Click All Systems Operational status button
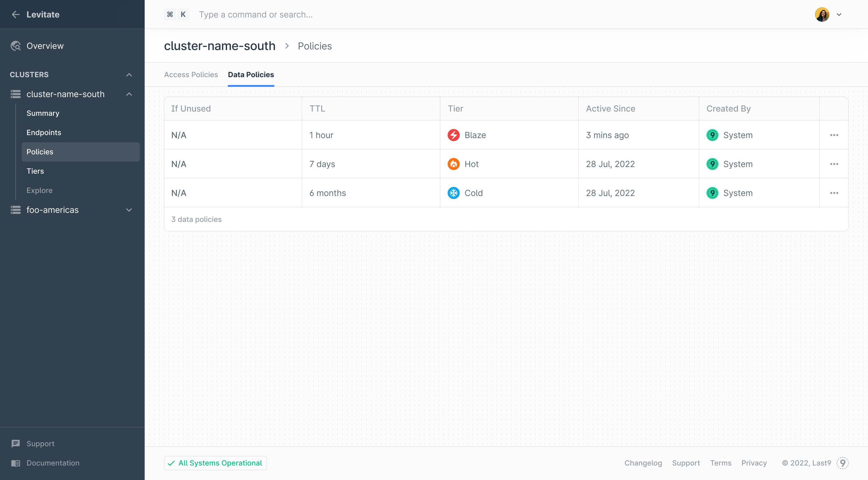 point(215,463)
